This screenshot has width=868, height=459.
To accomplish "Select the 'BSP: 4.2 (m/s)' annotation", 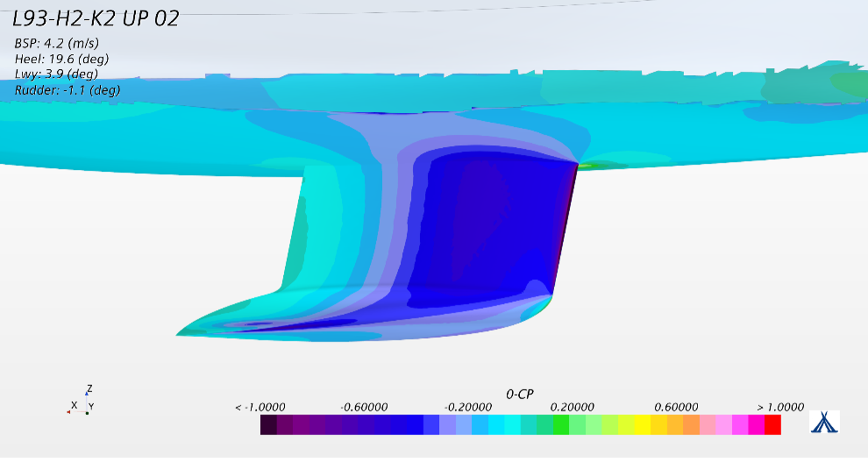I will pyautogui.click(x=56, y=44).
